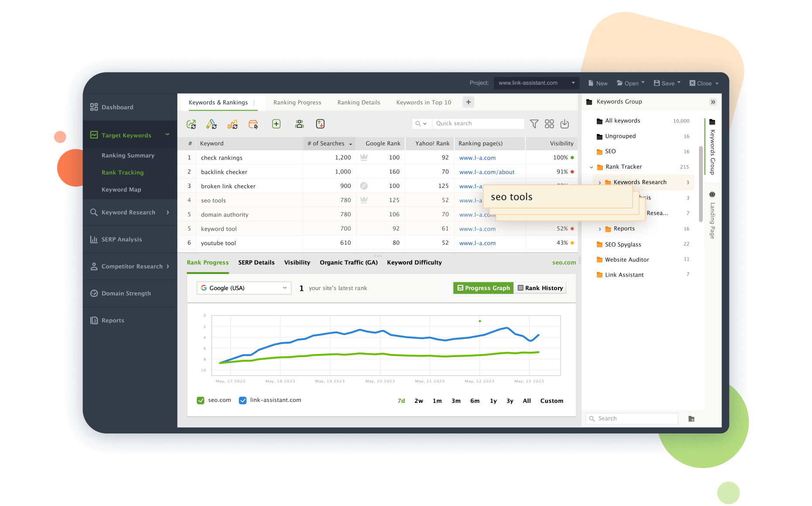812x506 pixels.
Task: Add a new tab with plus button
Action: click(468, 102)
